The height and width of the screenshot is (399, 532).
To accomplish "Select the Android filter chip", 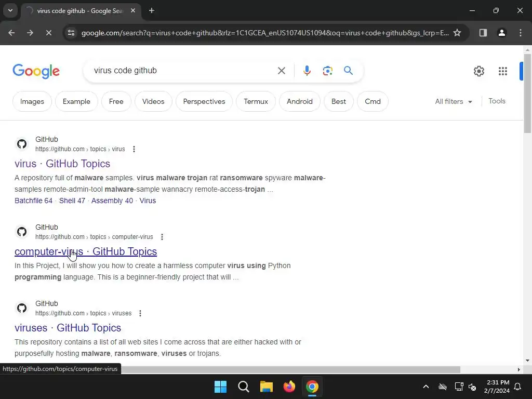I will point(300,101).
